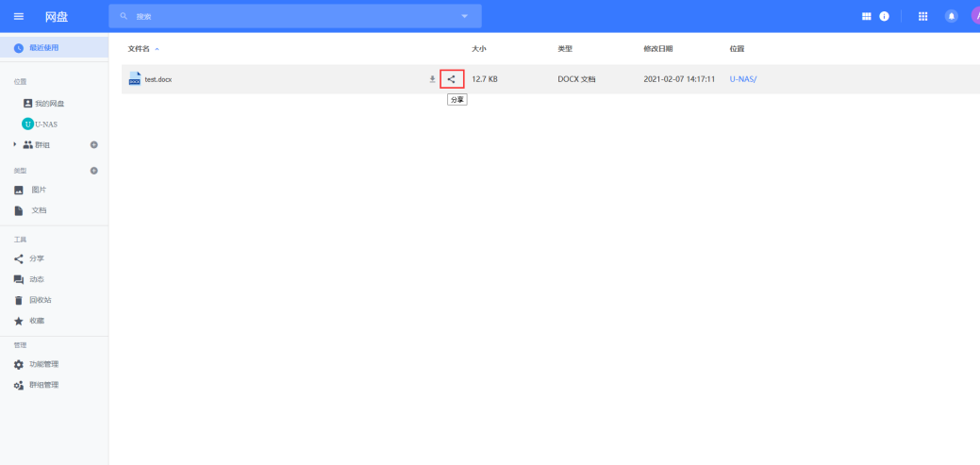Viewport: 980px width, 465px height.
Task: Click the DOCX 文档 type cell
Action: (x=576, y=79)
